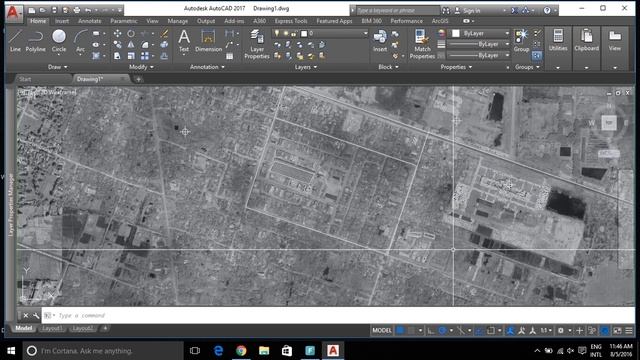The image size is (640, 360).
Task: Expand the Modify panel
Action: (x=141, y=67)
